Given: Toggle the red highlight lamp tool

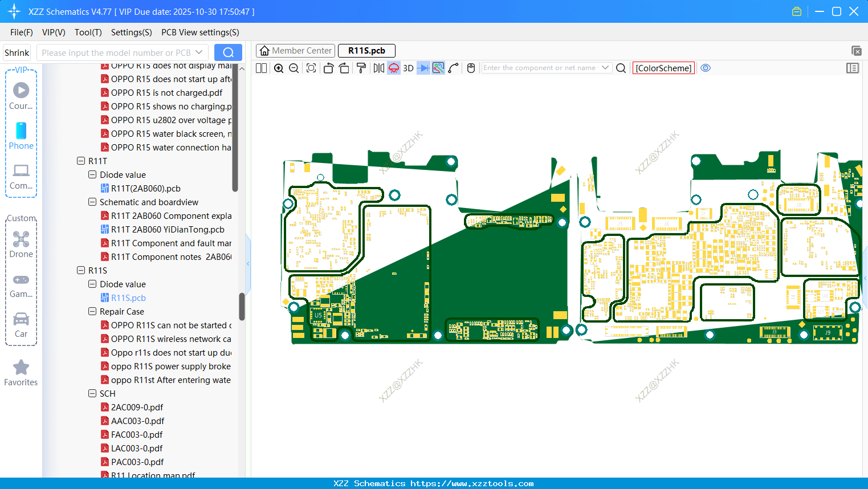Looking at the screenshot, I should point(394,68).
